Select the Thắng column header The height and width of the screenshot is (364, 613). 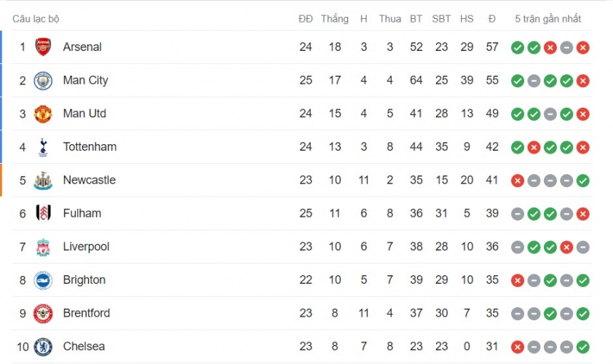(x=335, y=19)
